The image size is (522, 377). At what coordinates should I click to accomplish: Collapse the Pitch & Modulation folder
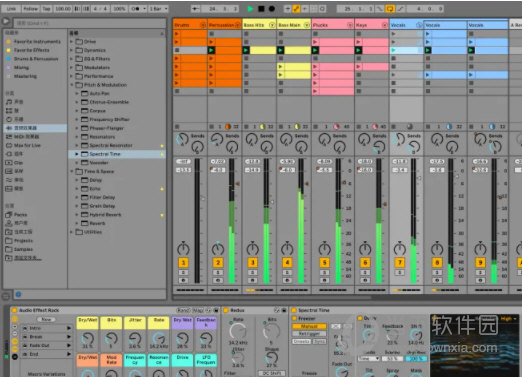[x=71, y=85]
